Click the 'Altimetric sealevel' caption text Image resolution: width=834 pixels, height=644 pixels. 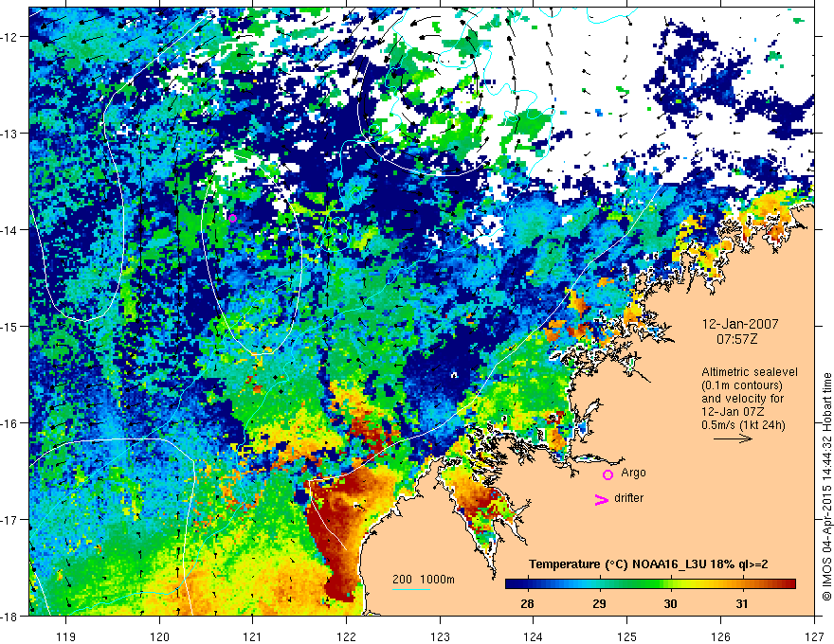click(750, 372)
